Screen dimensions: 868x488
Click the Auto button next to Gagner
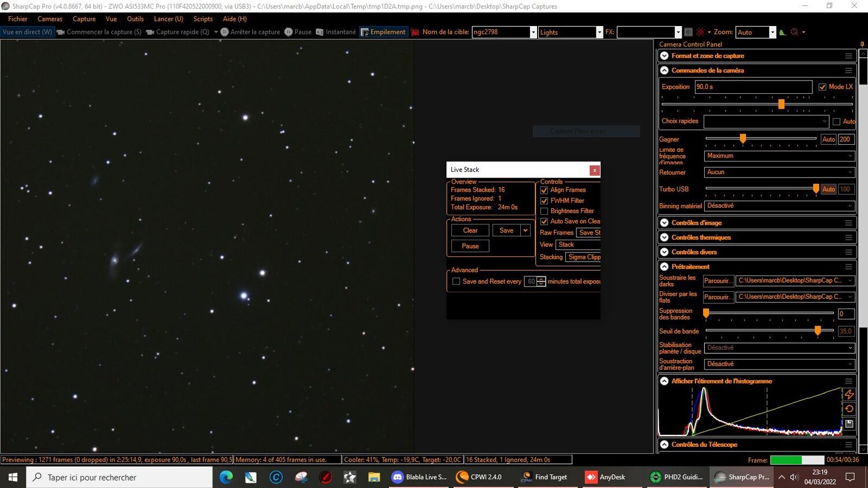tap(827, 139)
